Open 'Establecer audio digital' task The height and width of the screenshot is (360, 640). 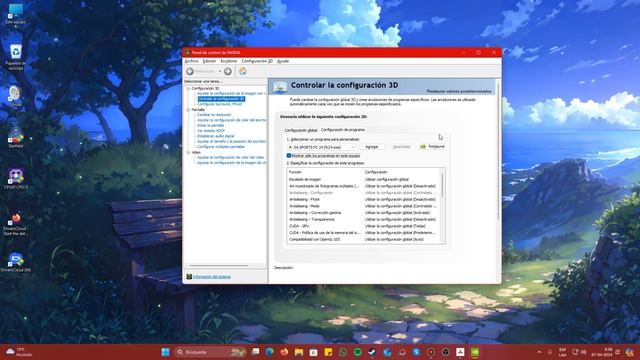tap(216, 136)
